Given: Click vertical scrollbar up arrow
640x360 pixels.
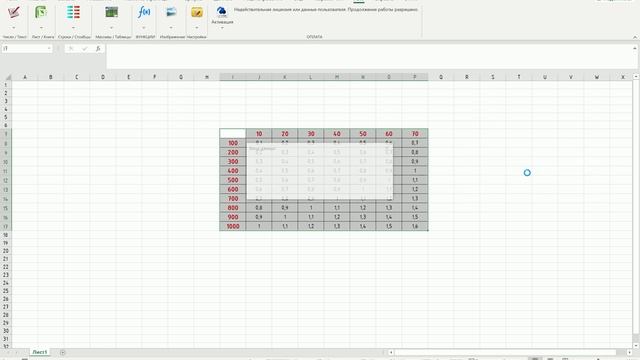Looking at the screenshot, I should (x=636, y=76).
